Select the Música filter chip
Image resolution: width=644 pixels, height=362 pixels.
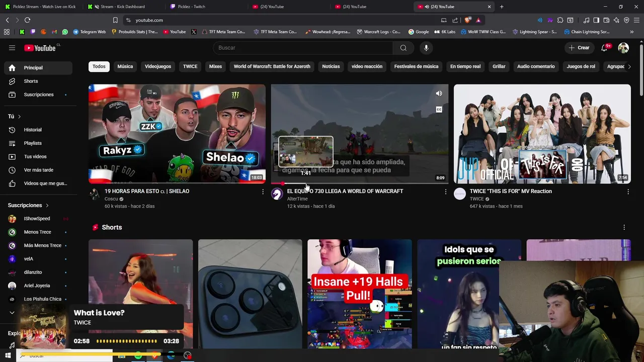click(x=125, y=66)
